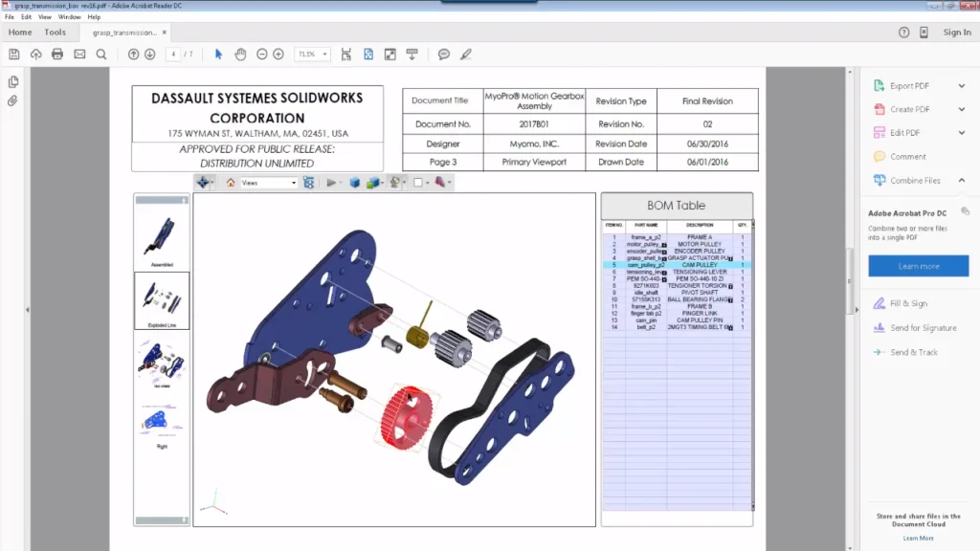
Task: Click the Learn more button
Action: [918, 266]
